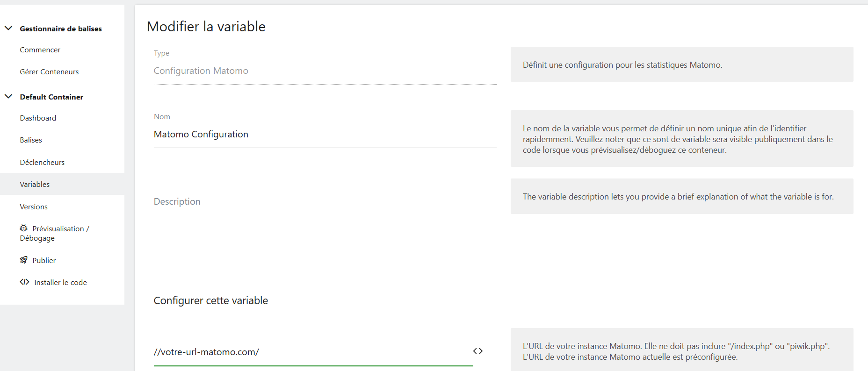Collapse the Default Container section chevron
868x371 pixels.
click(8, 96)
